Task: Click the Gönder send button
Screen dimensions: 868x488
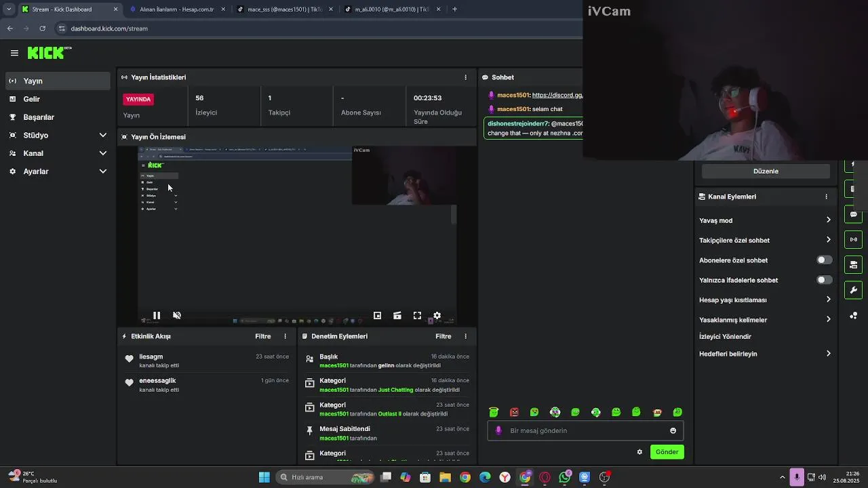Action: point(667,452)
